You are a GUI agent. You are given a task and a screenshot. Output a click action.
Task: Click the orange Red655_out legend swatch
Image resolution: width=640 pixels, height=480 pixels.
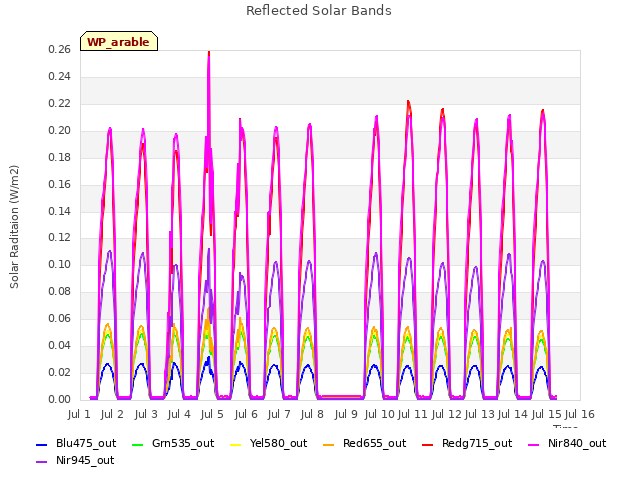[x=329, y=444]
